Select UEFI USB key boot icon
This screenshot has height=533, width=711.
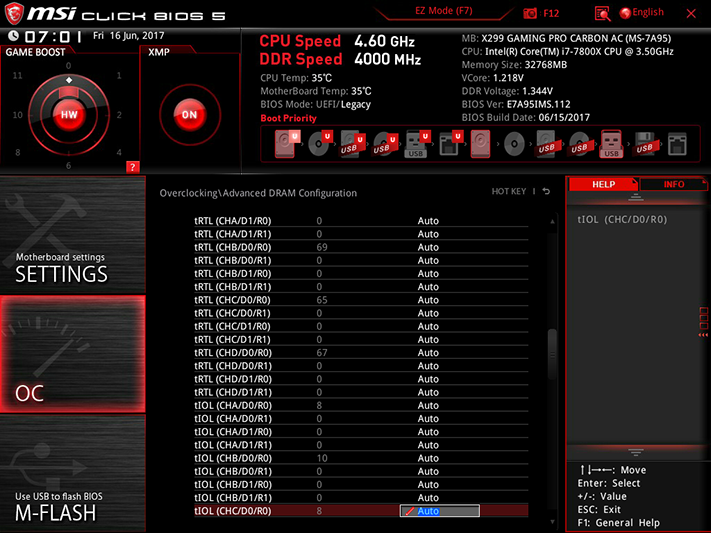(417, 144)
